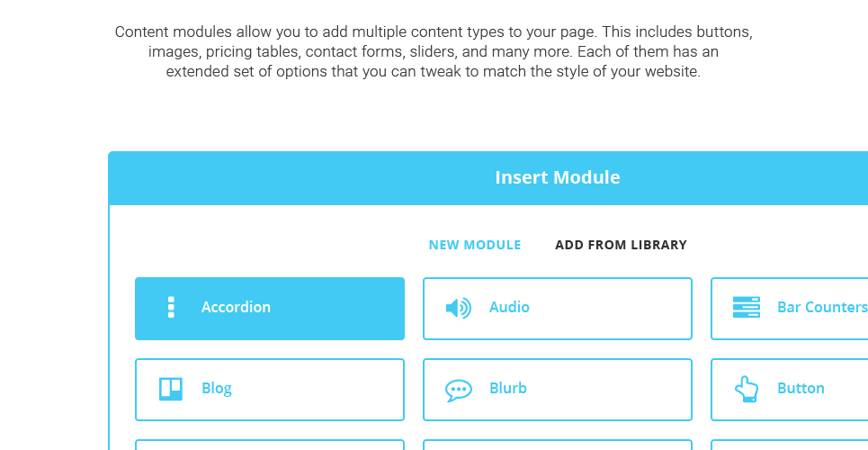This screenshot has height=450, width=868.
Task: Click the Content modules description paragraph
Action: 434,51
